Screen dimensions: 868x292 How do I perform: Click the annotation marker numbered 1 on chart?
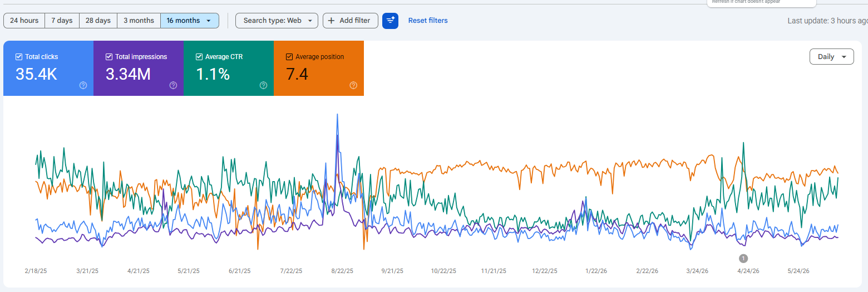click(743, 258)
